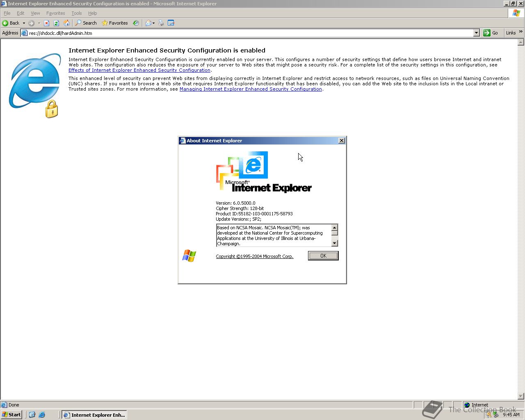Image resolution: width=525 pixels, height=420 pixels.
Task: Open Managing Internet Explorer Enhanced Security Configuration link
Action: coord(251,89)
